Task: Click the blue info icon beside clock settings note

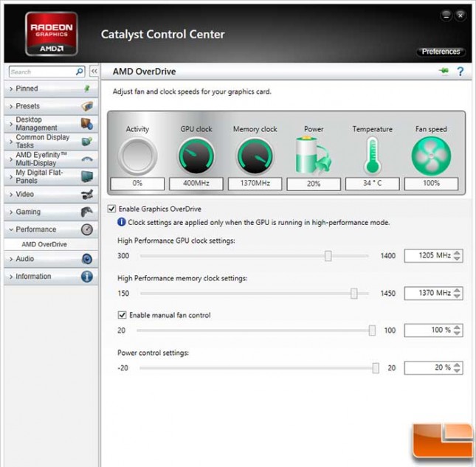Action: tap(122, 222)
